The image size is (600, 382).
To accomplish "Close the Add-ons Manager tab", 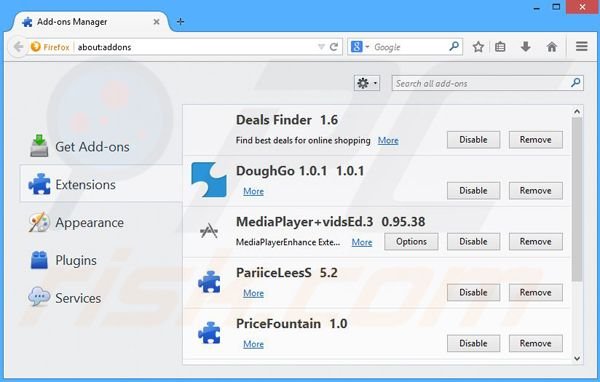I will click(156, 22).
